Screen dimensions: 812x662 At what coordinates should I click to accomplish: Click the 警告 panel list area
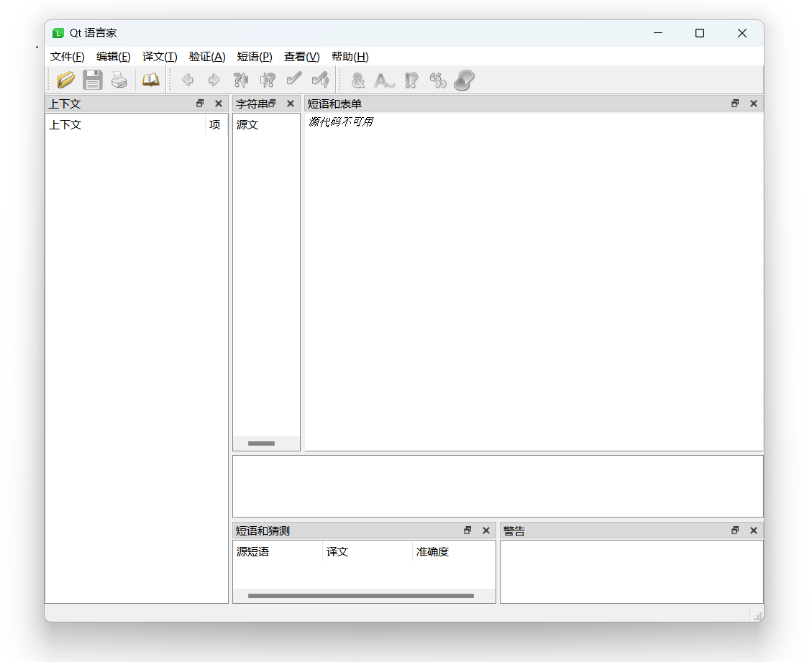(x=631, y=572)
